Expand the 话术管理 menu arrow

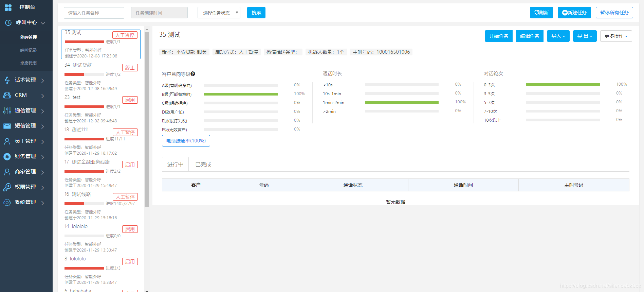[43, 80]
